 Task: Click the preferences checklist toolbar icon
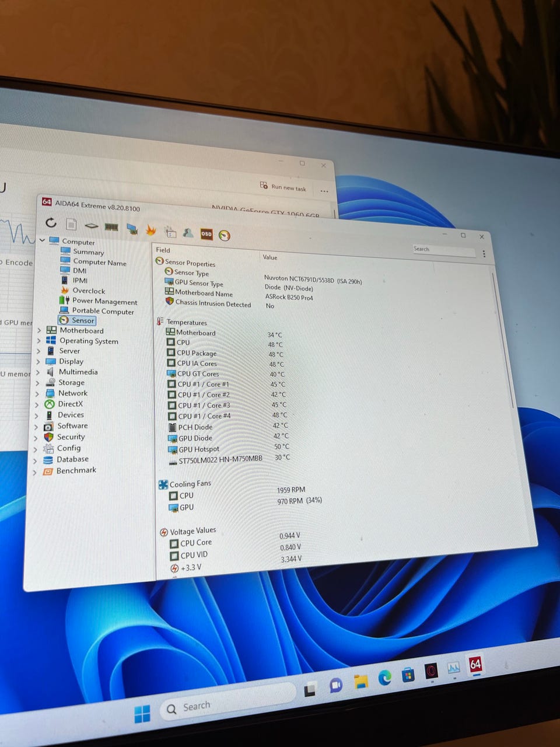point(170,232)
